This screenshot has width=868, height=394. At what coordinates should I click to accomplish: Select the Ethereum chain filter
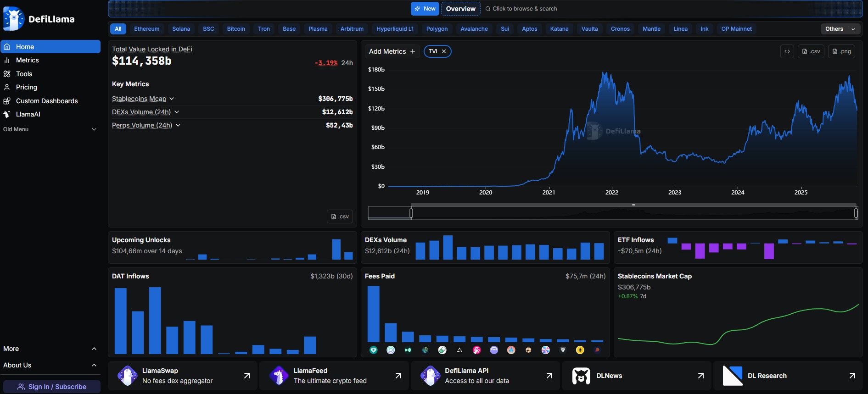146,29
